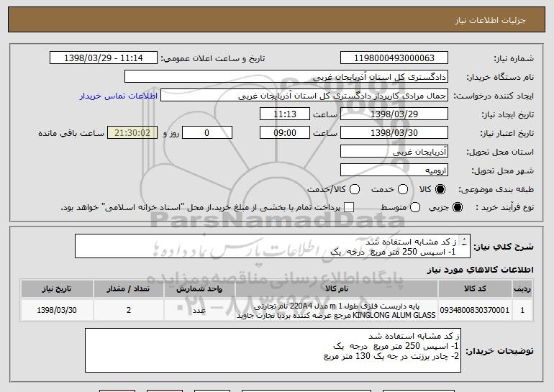554x392 pixels.
Task: Open buyer contact info link اطلاعات تماس خریدار
Action: click(119, 96)
